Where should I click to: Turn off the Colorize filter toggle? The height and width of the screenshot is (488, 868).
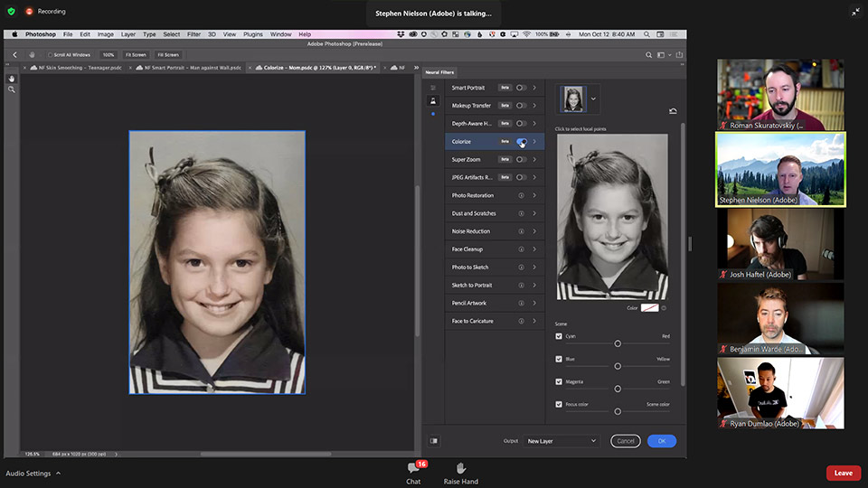point(522,142)
